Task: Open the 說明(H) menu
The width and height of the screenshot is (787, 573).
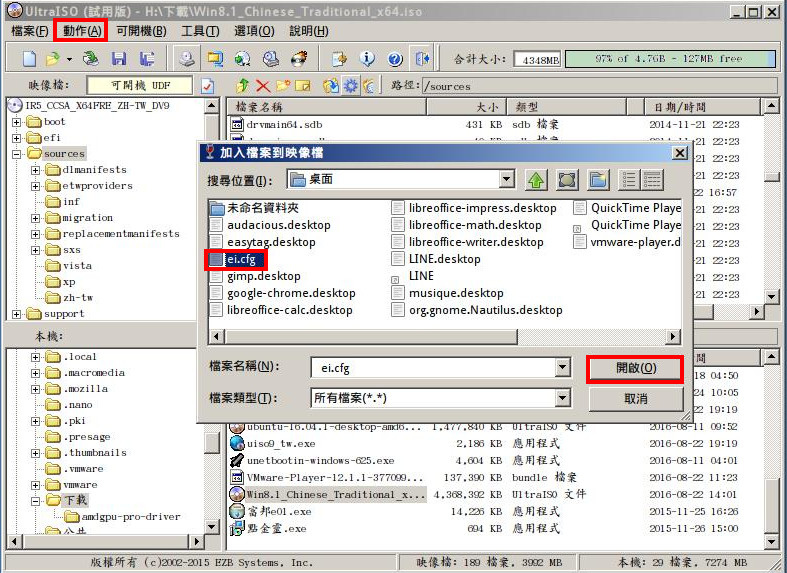Action: tap(309, 31)
